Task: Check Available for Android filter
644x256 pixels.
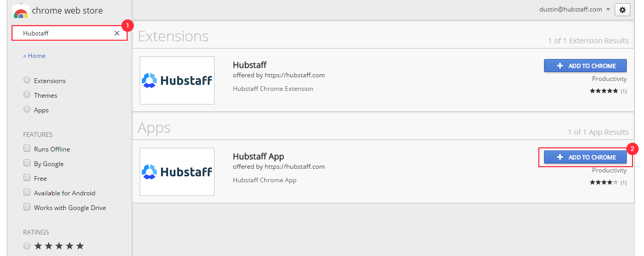Action: (27, 192)
